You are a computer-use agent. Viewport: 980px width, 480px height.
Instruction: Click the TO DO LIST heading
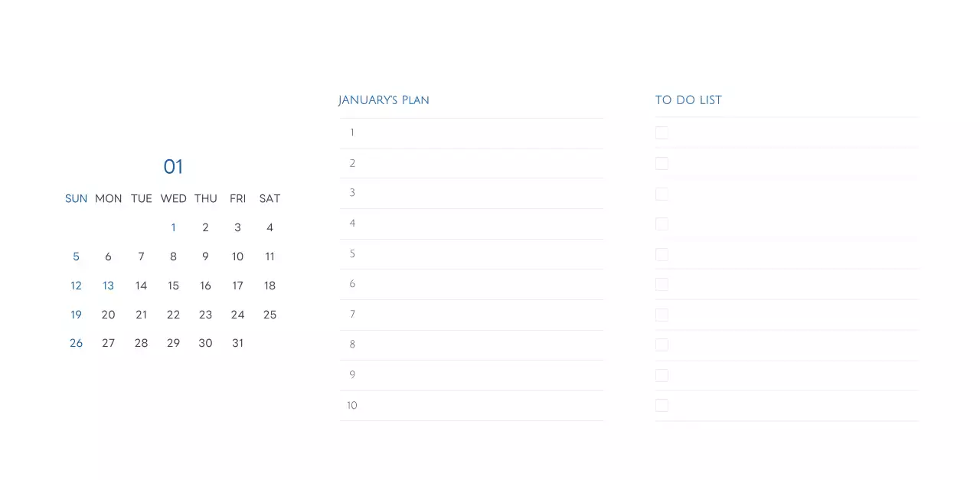[x=688, y=100]
